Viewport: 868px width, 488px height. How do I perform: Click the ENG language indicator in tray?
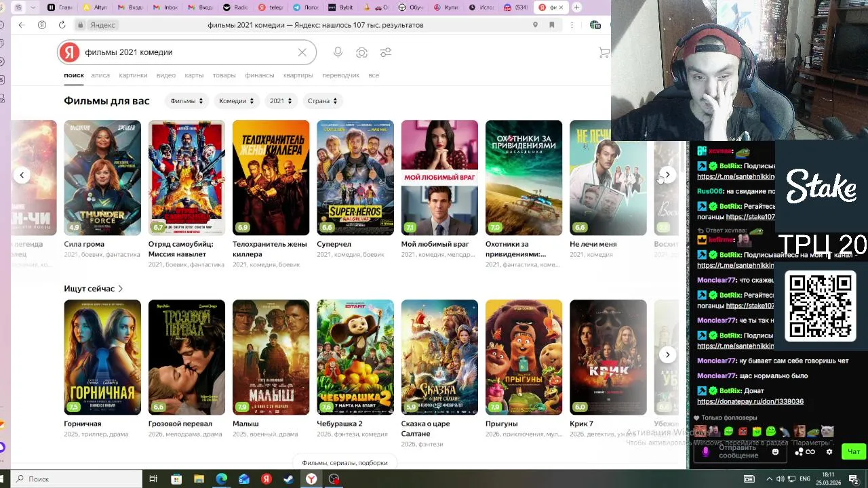tap(804, 479)
